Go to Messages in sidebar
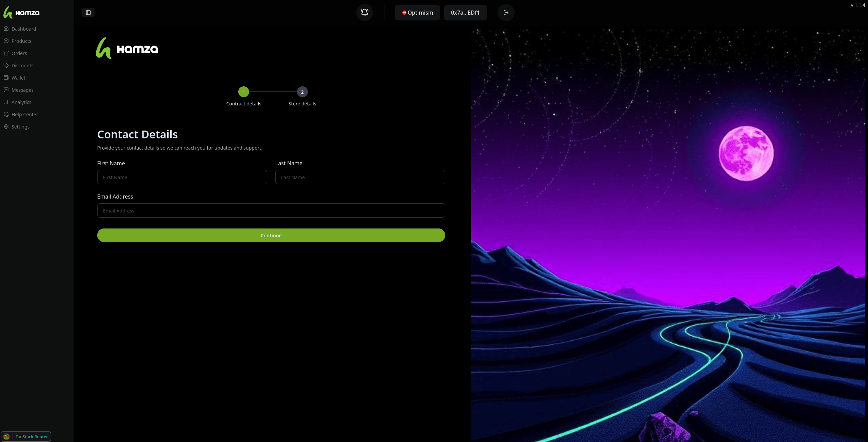The image size is (868, 442). 22,90
